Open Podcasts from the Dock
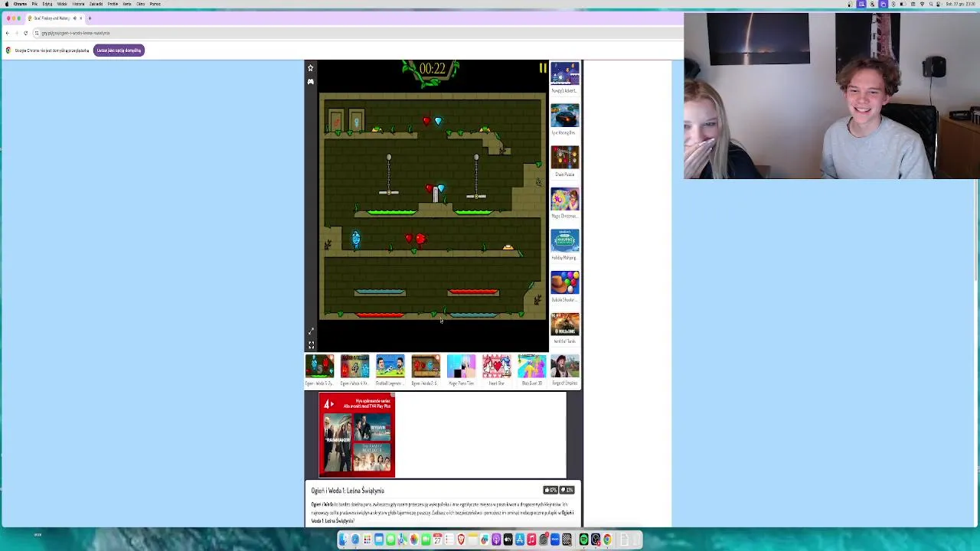The image size is (980, 551). [x=496, y=540]
